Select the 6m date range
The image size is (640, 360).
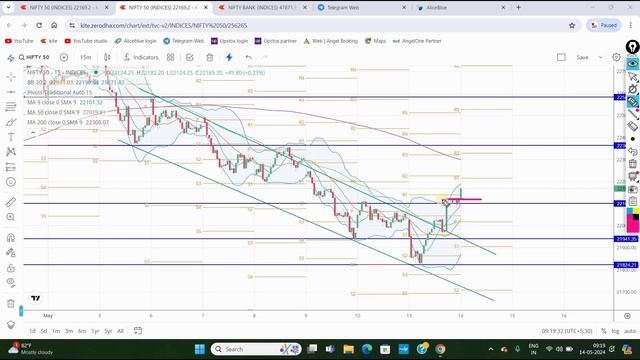82,331
